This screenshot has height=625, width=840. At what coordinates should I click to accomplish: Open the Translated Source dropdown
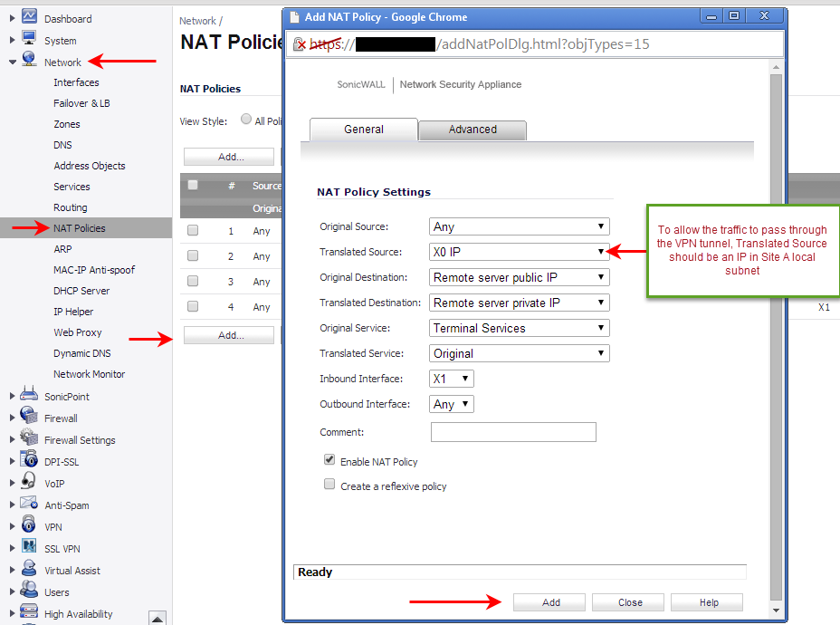[x=519, y=252]
